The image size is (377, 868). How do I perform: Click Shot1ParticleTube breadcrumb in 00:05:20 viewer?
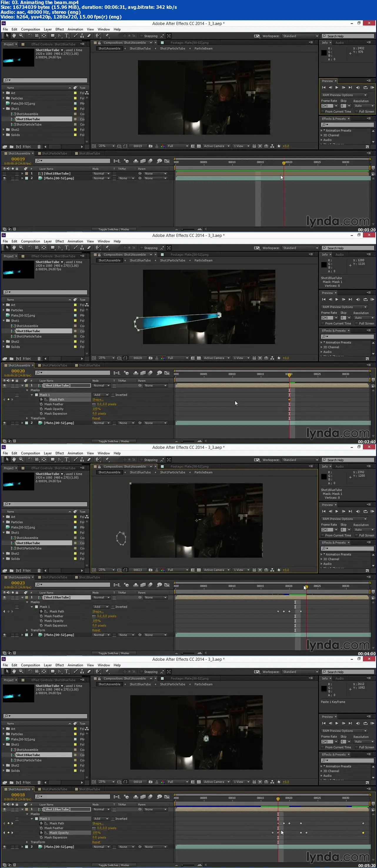tap(172, 684)
